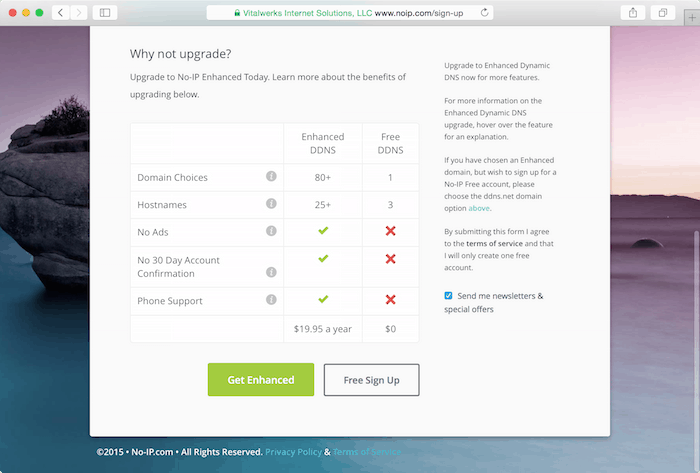700x473 pixels.
Task: Click the info icon beside Phone Support
Action: pos(271,299)
